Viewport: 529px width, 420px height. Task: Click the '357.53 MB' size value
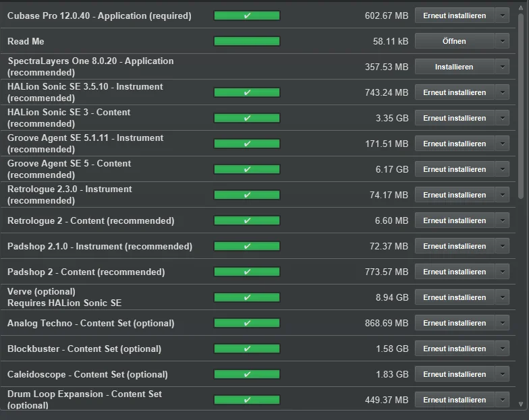point(387,67)
